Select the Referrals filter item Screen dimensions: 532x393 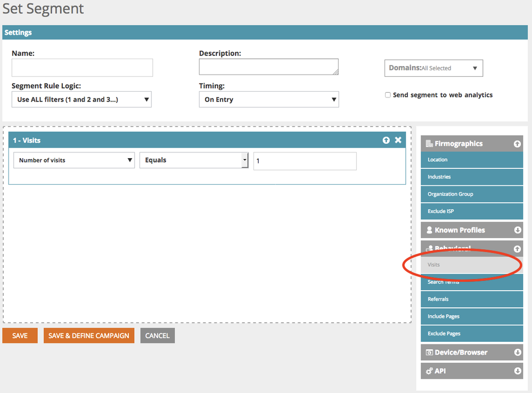click(472, 299)
